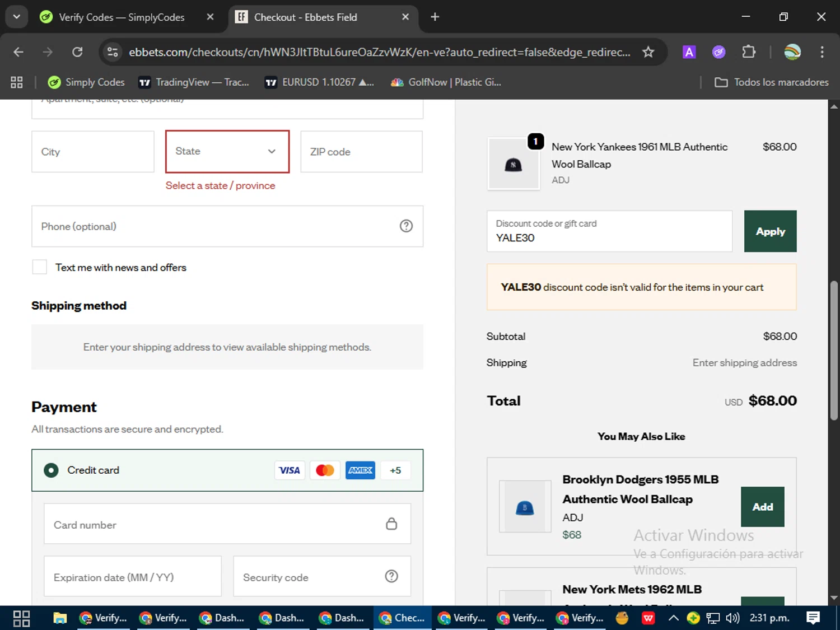Open TradingView bookmark

(x=194, y=82)
